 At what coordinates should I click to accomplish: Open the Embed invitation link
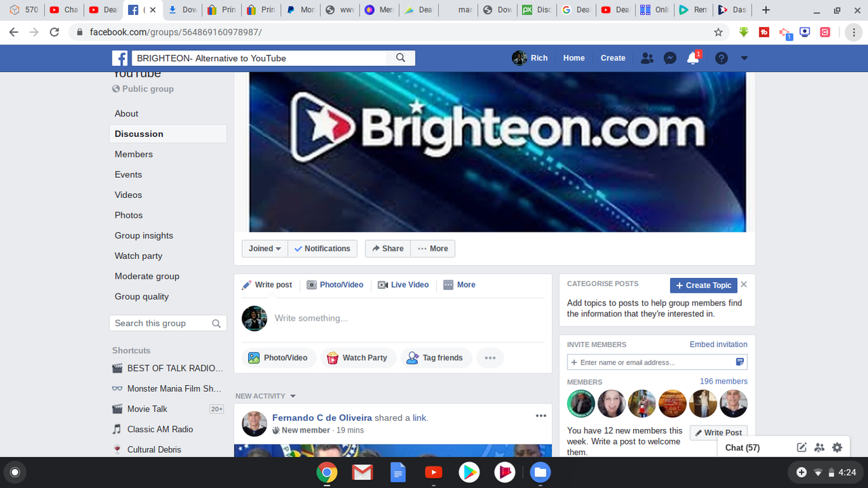click(x=718, y=344)
